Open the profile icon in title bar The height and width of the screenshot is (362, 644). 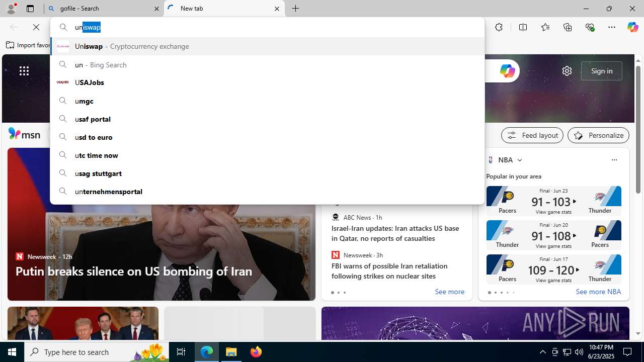(11, 9)
